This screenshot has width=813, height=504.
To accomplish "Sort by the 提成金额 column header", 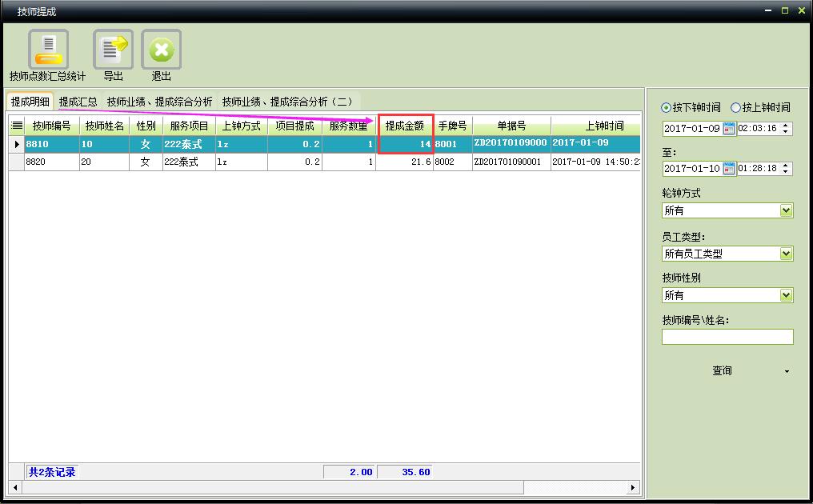I will [404, 126].
